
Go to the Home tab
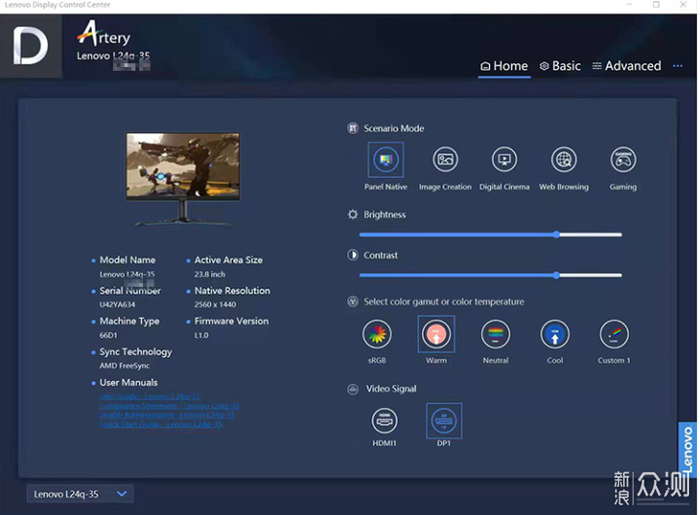504,66
